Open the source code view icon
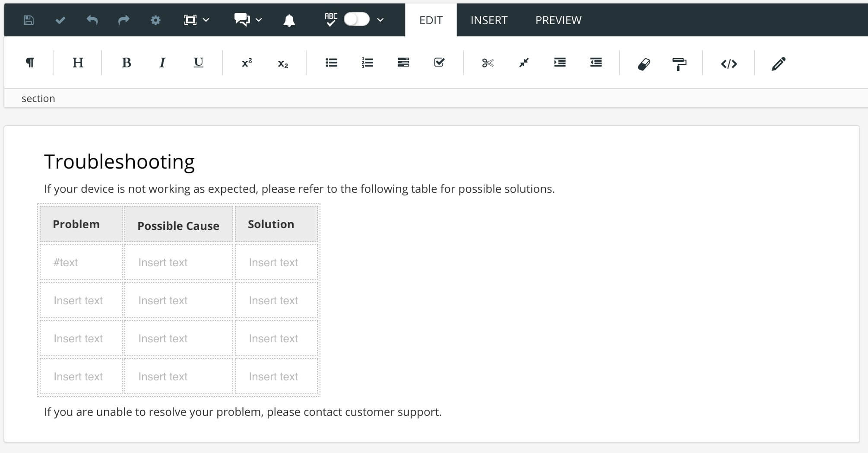 729,64
